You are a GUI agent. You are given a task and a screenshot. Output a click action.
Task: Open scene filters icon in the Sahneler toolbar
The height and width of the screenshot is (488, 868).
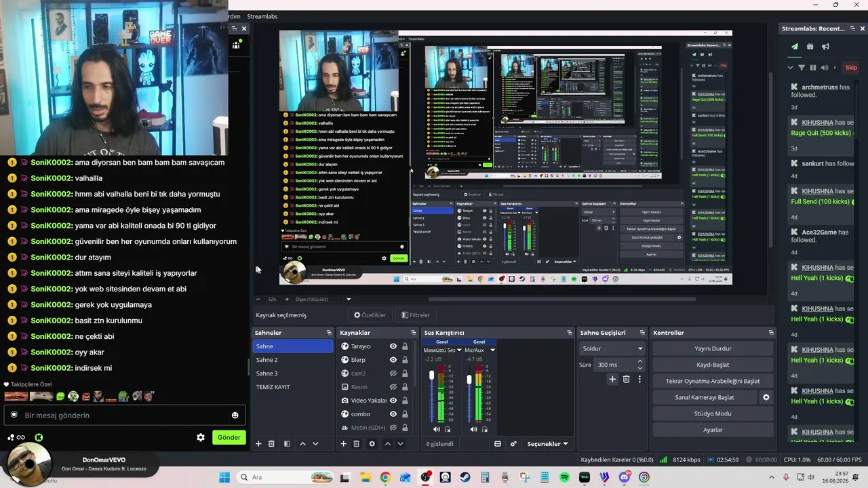coord(287,444)
